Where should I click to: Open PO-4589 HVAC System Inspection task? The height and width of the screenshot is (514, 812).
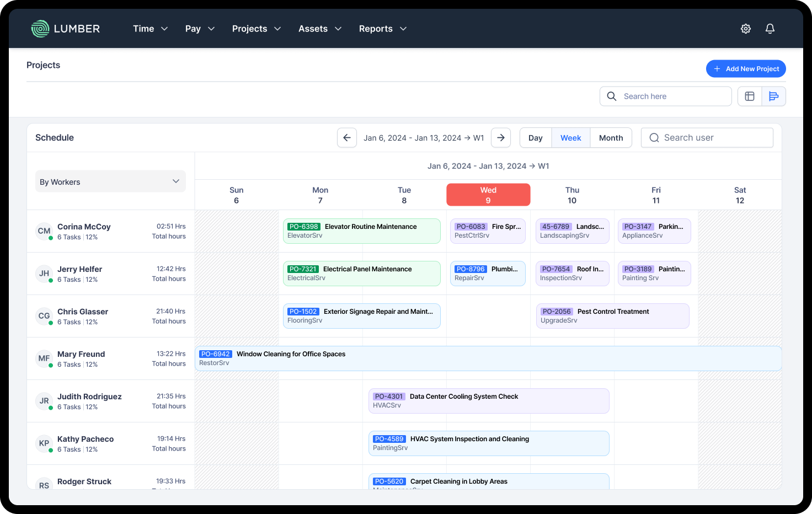point(489,443)
